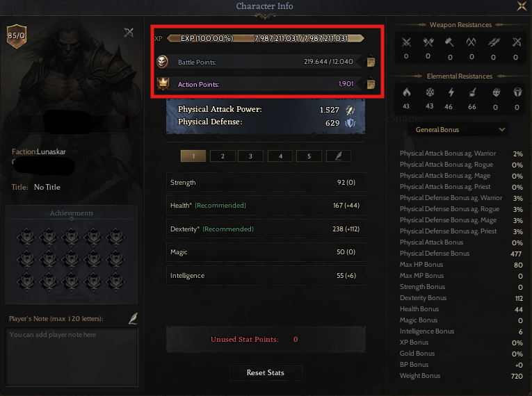Click the EXP progress bar
Viewport: 532px width, 396px height.
point(266,38)
